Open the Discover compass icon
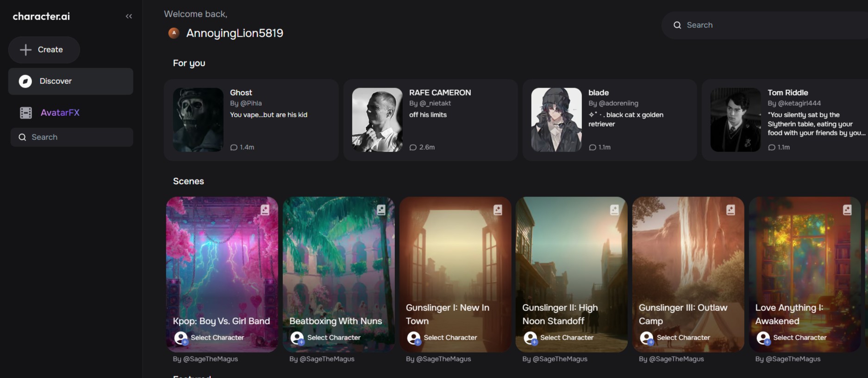 tap(25, 81)
